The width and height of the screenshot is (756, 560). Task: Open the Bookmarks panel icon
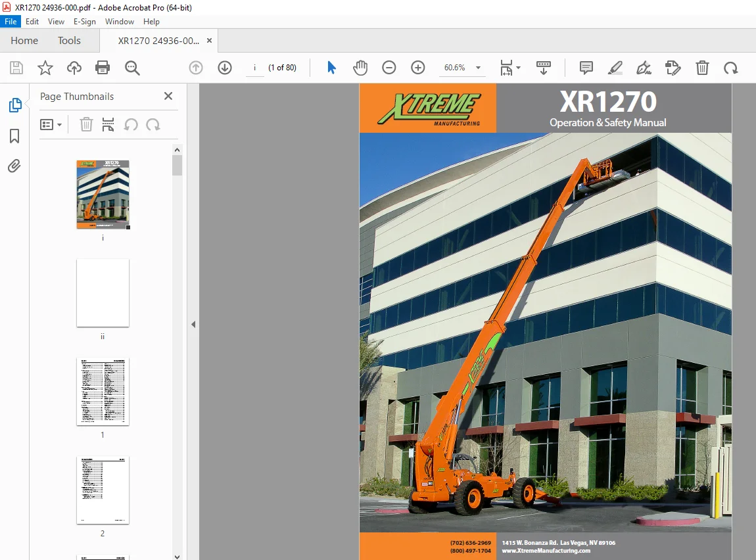(x=14, y=136)
